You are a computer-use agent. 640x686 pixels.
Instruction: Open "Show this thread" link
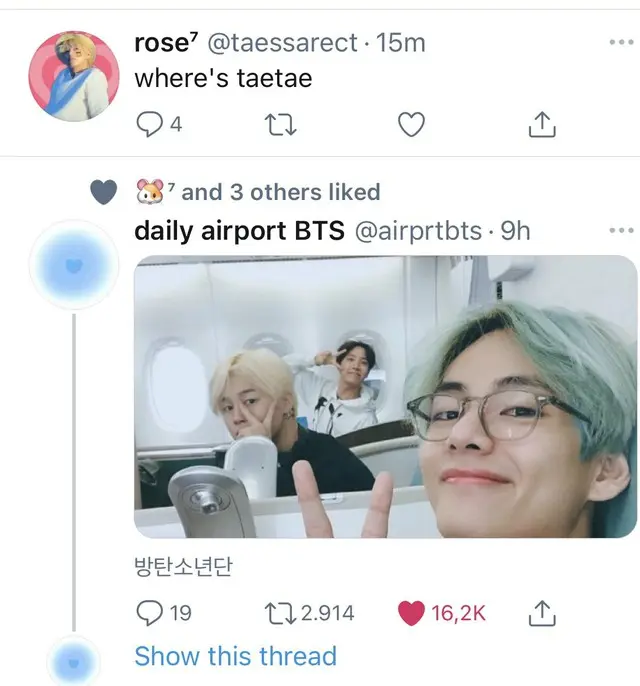[236, 656]
